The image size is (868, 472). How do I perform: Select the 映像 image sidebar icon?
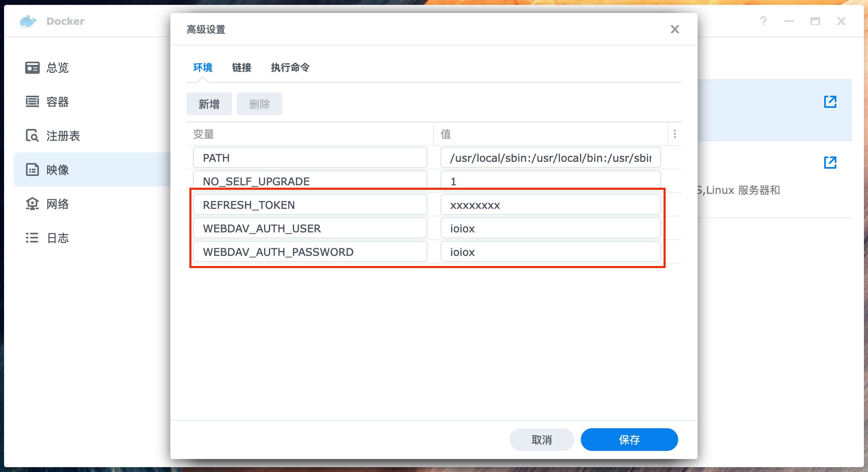[32, 169]
